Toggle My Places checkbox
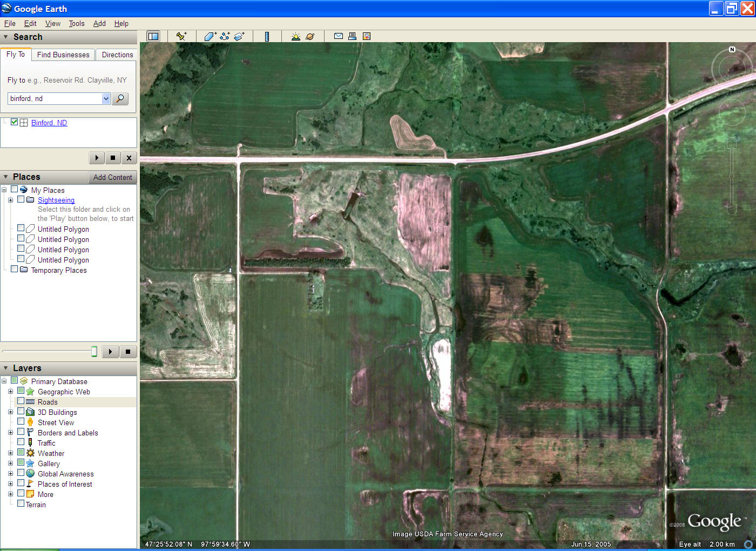This screenshot has width=756, height=551. pos(15,190)
